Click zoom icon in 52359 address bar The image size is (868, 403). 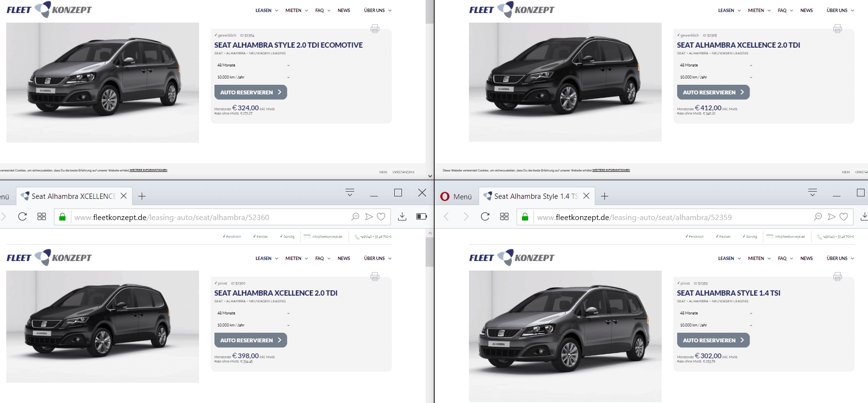coord(818,217)
